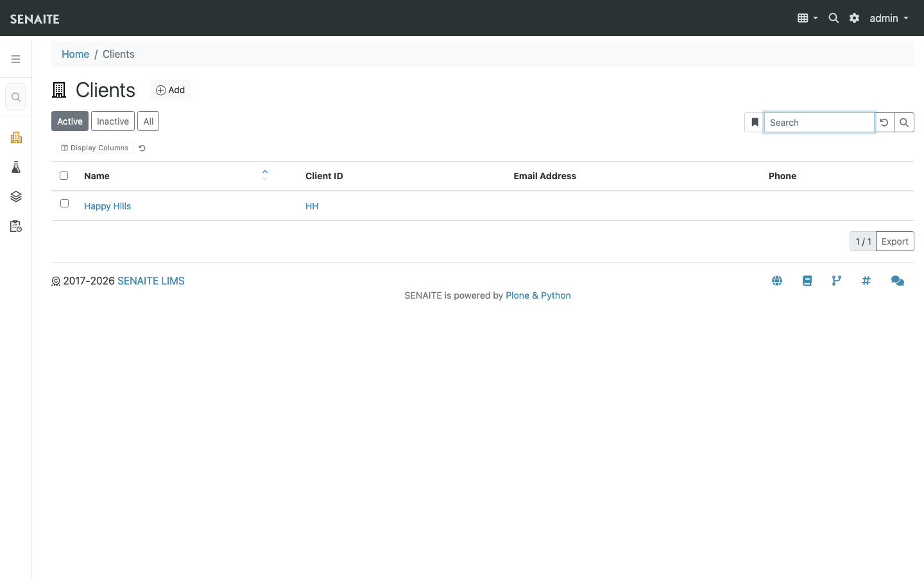
Task: Switch to the Inactive clients filter
Action: (113, 121)
